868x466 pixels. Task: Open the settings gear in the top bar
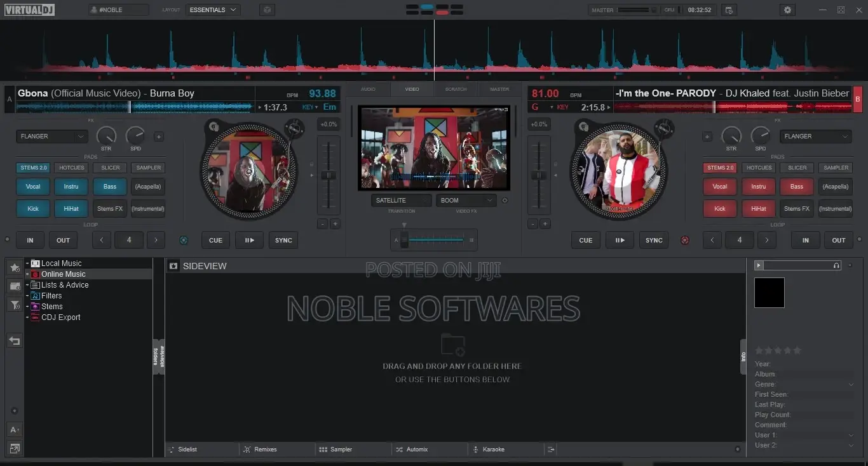coord(788,10)
